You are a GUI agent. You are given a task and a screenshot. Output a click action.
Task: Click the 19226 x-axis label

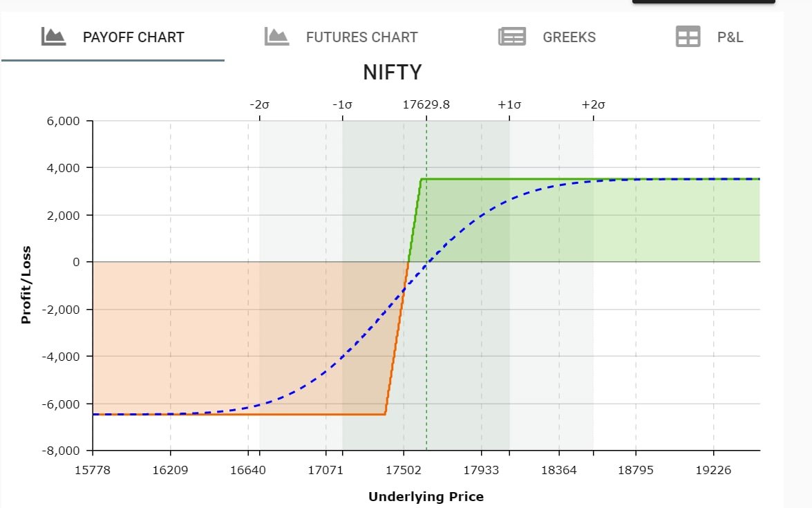(713, 470)
